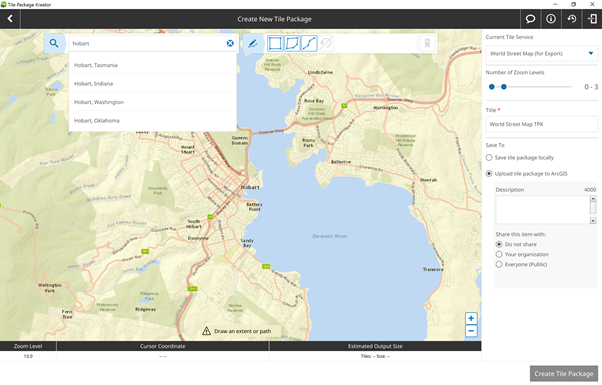Click the Zoom Level column header
Screen dimensions: 602x385
(x=28, y=346)
